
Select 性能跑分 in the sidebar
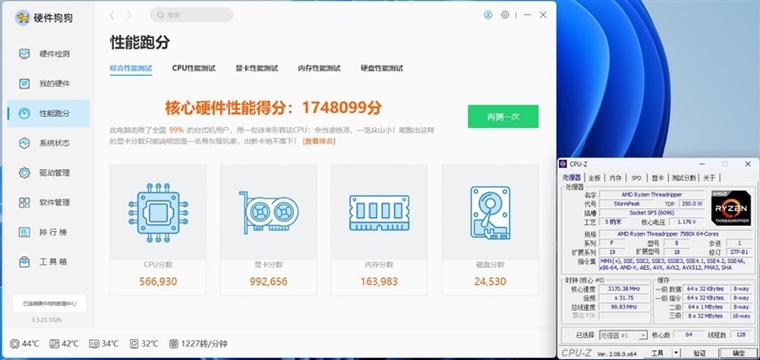[48, 113]
